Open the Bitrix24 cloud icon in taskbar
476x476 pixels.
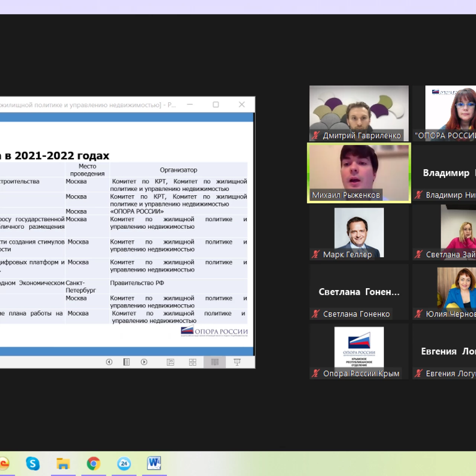[124, 463]
